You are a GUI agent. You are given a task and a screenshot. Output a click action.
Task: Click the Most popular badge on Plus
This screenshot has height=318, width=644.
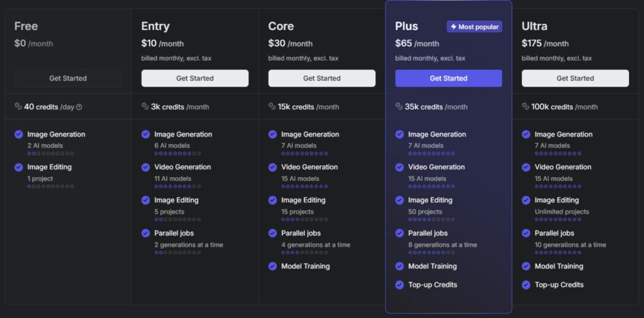(x=474, y=26)
